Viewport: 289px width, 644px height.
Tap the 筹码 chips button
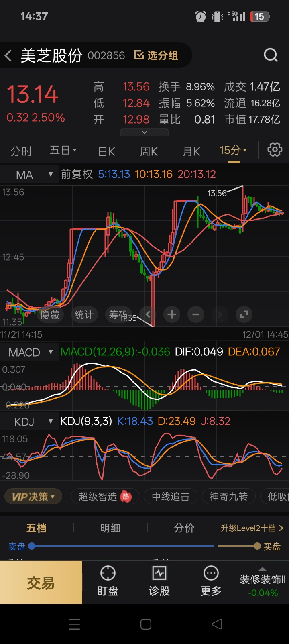(118, 315)
